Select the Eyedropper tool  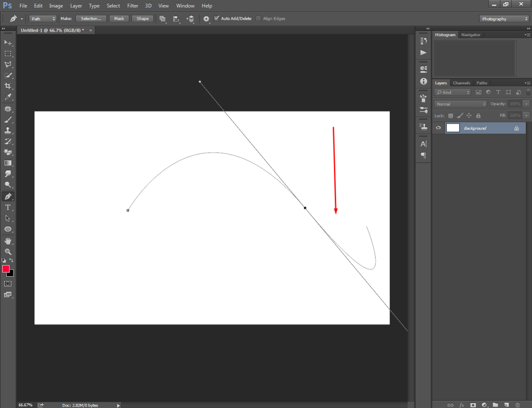8,97
